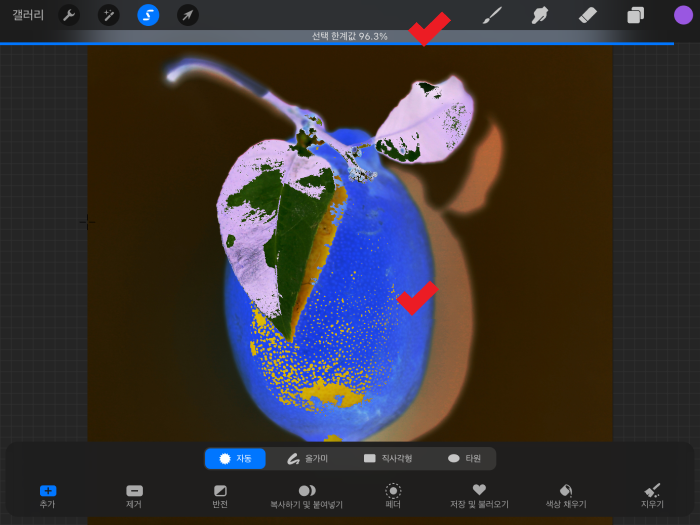Open 저장 및 불러오기 heart option
700x525 pixels.
(x=479, y=496)
